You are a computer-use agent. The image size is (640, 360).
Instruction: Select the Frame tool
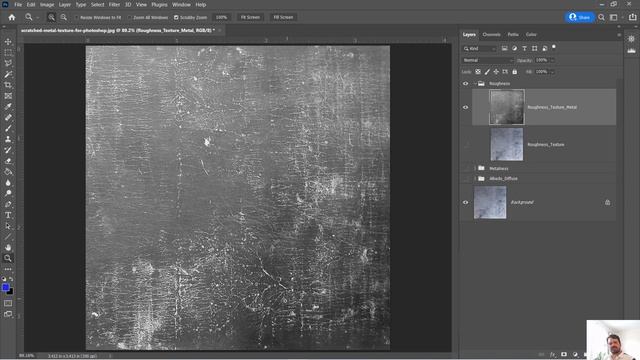(8, 96)
